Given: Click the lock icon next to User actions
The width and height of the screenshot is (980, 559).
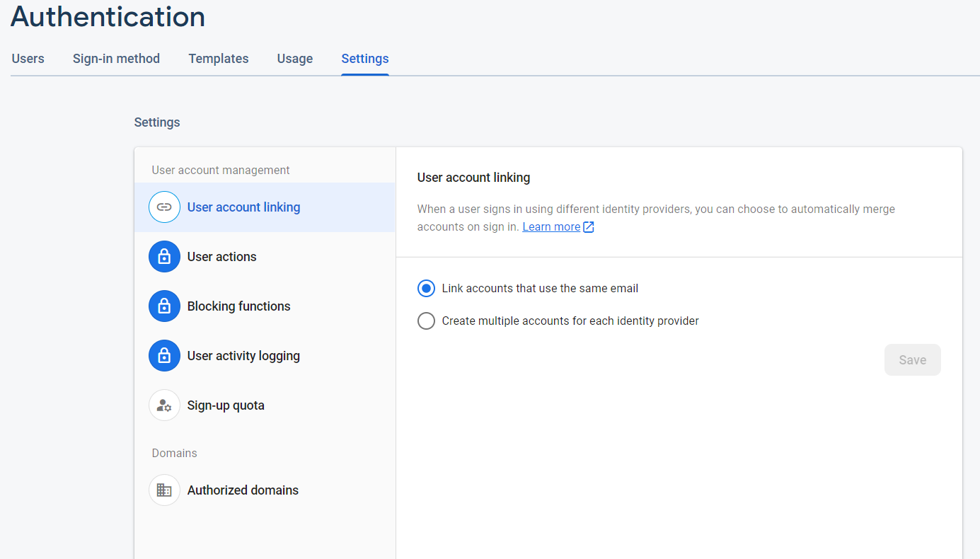Looking at the screenshot, I should click(x=164, y=257).
